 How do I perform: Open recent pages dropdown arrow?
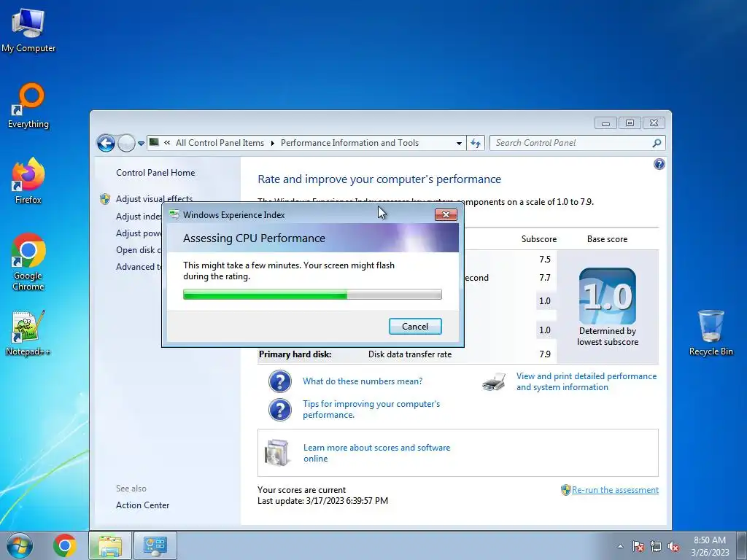tap(141, 144)
